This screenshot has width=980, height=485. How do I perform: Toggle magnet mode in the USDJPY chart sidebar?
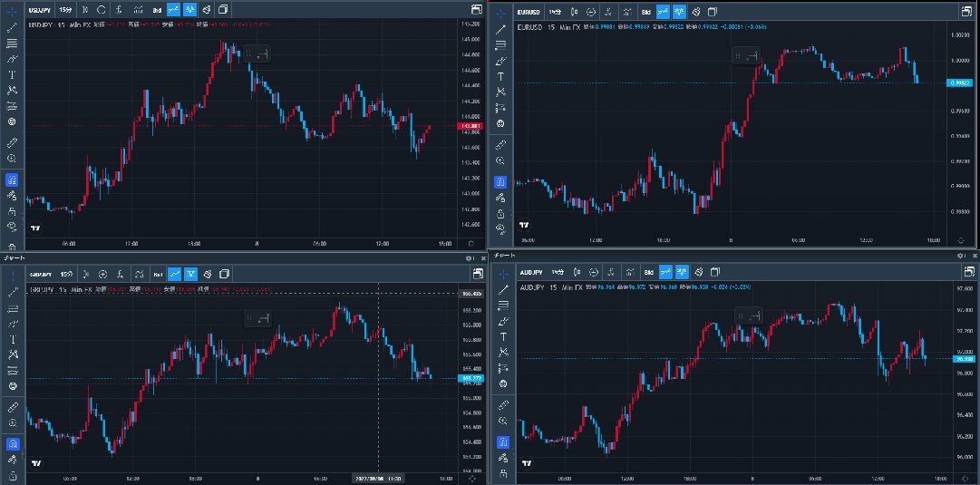[13, 180]
